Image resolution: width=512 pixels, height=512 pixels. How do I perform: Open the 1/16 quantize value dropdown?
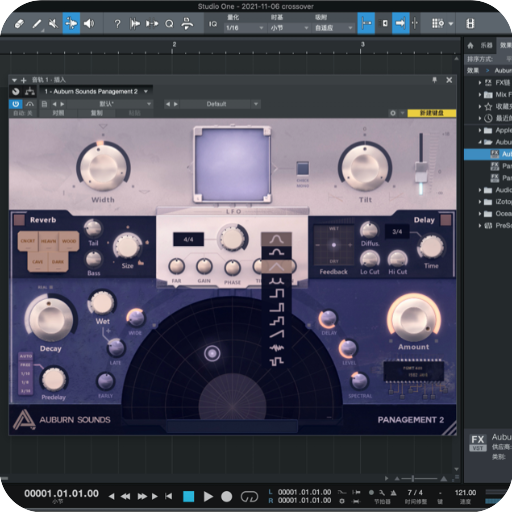click(244, 28)
